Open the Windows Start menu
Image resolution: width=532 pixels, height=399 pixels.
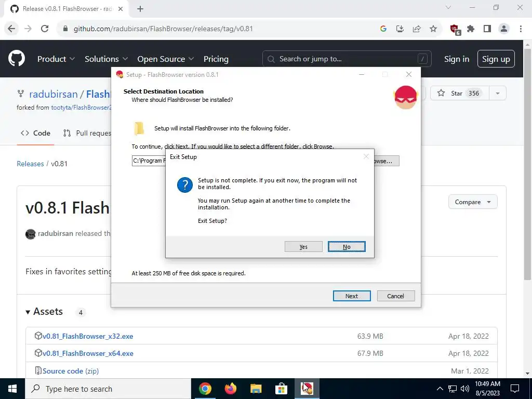[x=12, y=389]
